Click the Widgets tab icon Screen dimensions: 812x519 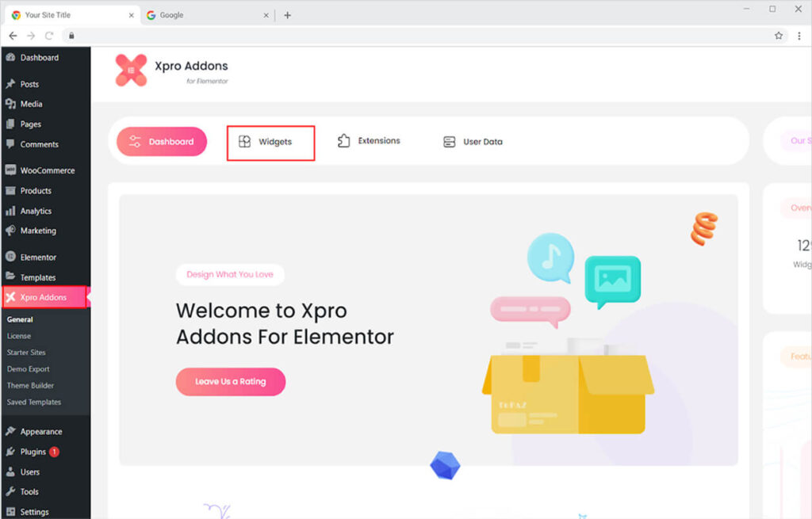pyautogui.click(x=244, y=142)
